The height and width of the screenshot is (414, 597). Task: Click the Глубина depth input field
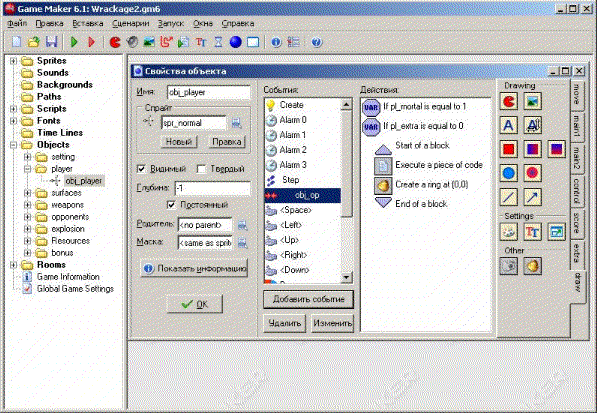coord(212,188)
